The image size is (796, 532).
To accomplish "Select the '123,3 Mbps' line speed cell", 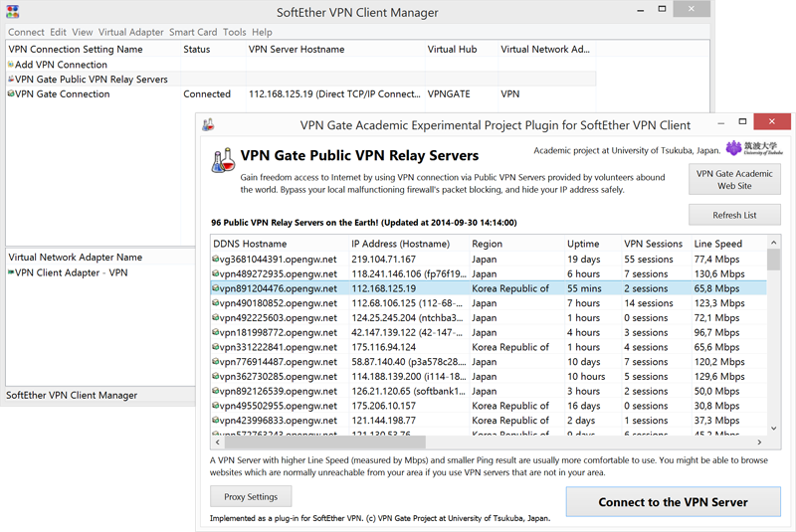I will (719, 303).
